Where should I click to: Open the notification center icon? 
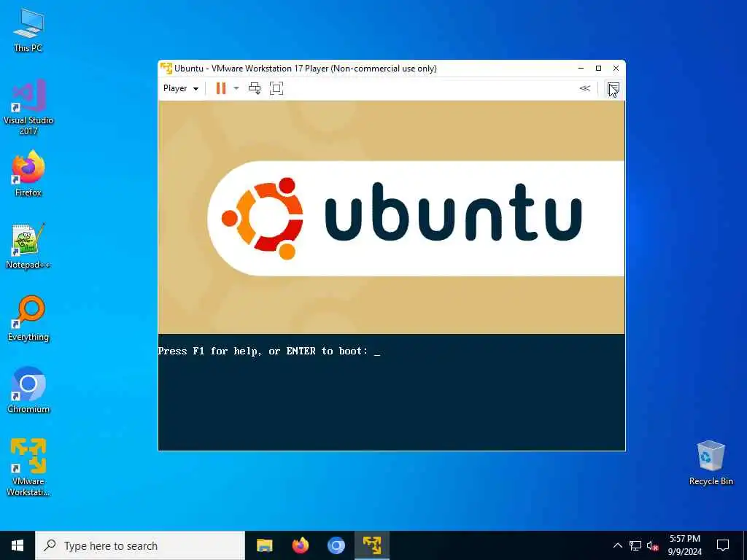click(x=723, y=545)
